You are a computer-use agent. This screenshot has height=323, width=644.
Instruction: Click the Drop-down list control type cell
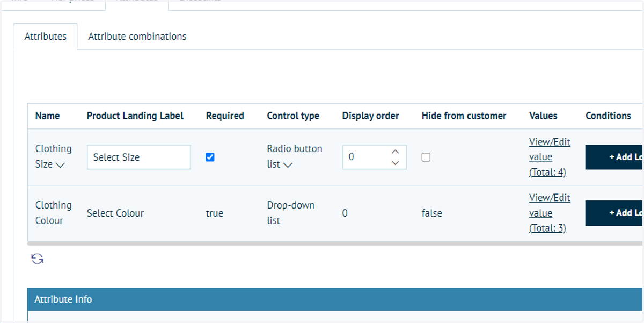click(291, 213)
